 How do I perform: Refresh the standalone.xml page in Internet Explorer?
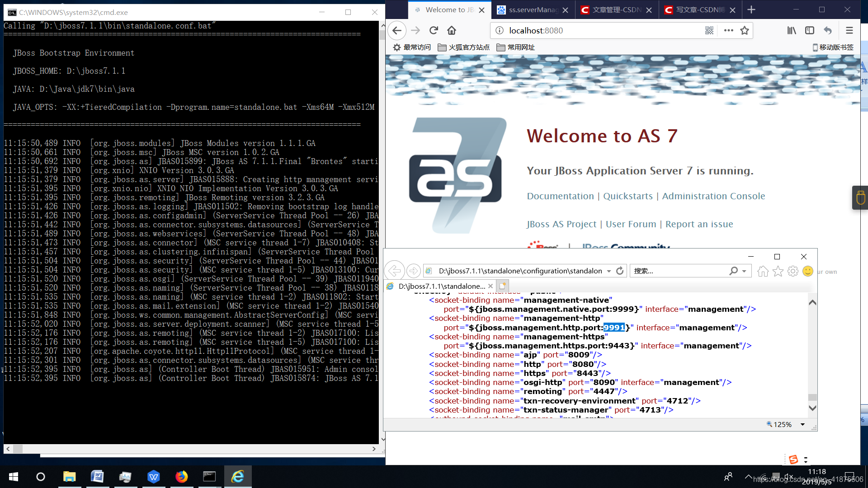(x=620, y=271)
